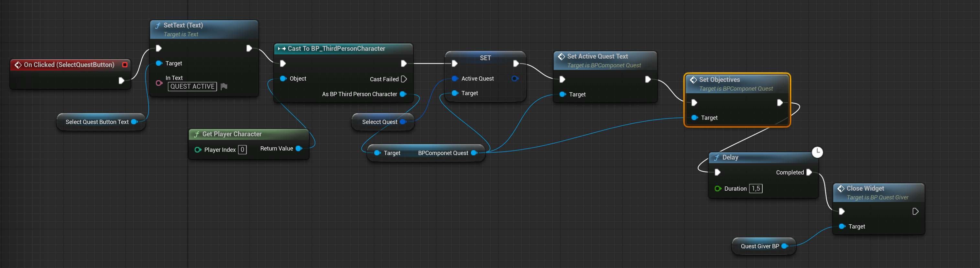Viewport: 980px width, 268px height.
Task: Select the SetText (Text) node title
Action: [183, 26]
